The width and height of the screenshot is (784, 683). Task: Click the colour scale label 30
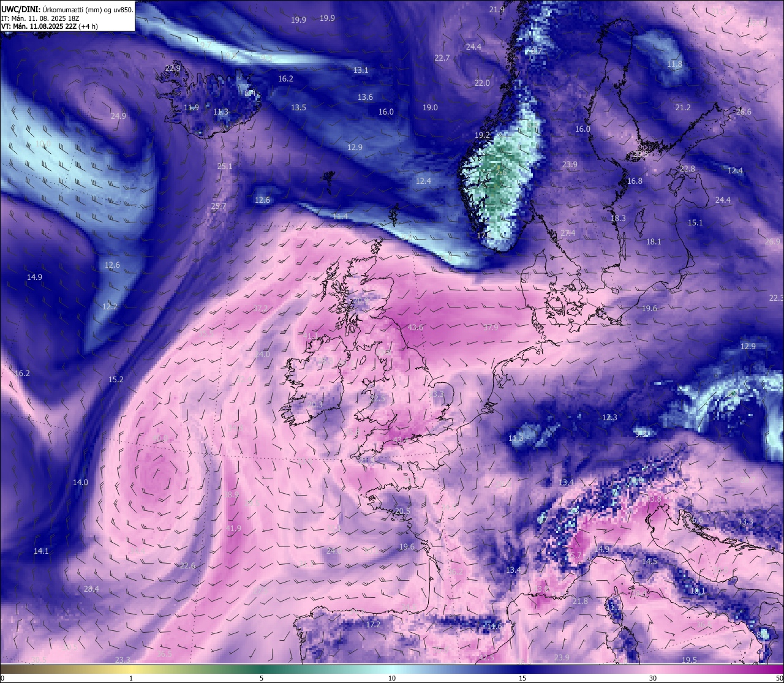pos(653,678)
